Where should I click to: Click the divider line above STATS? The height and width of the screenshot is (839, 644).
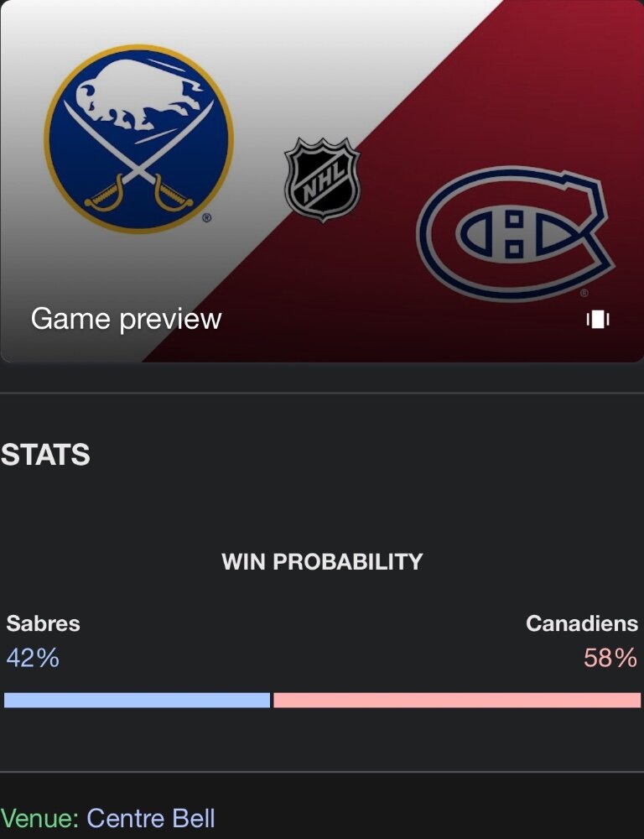coord(322,393)
